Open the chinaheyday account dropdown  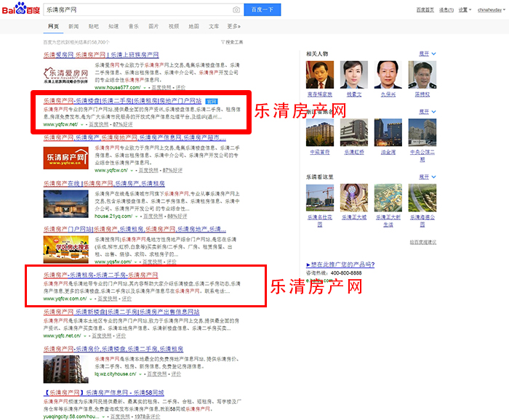tap(491, 9)
